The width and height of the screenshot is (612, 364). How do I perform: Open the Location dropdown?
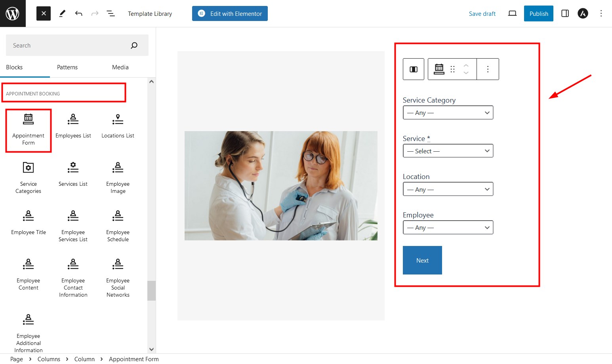(448, 189)
